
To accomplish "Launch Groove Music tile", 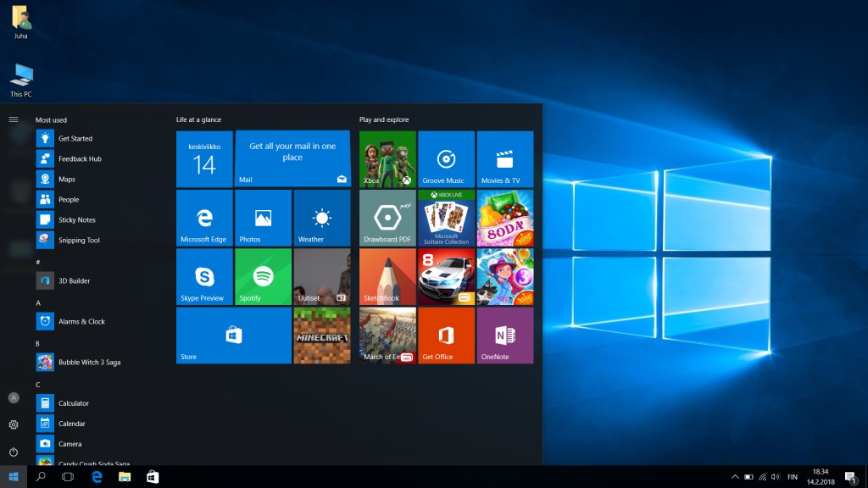I will 446,159.
